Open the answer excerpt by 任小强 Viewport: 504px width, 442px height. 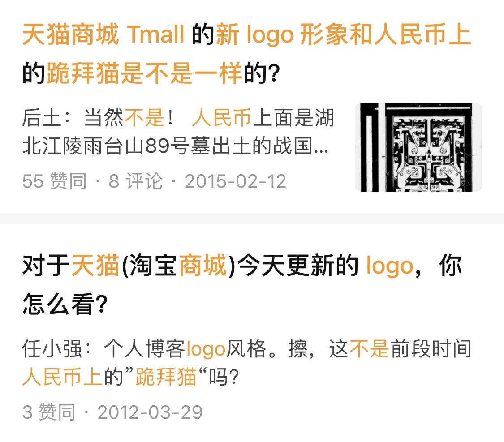246,363
